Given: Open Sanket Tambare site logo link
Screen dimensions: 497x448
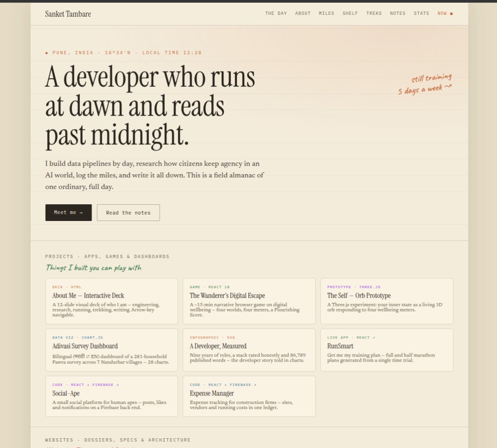Looking at the screenshot, I should [68, 14].
